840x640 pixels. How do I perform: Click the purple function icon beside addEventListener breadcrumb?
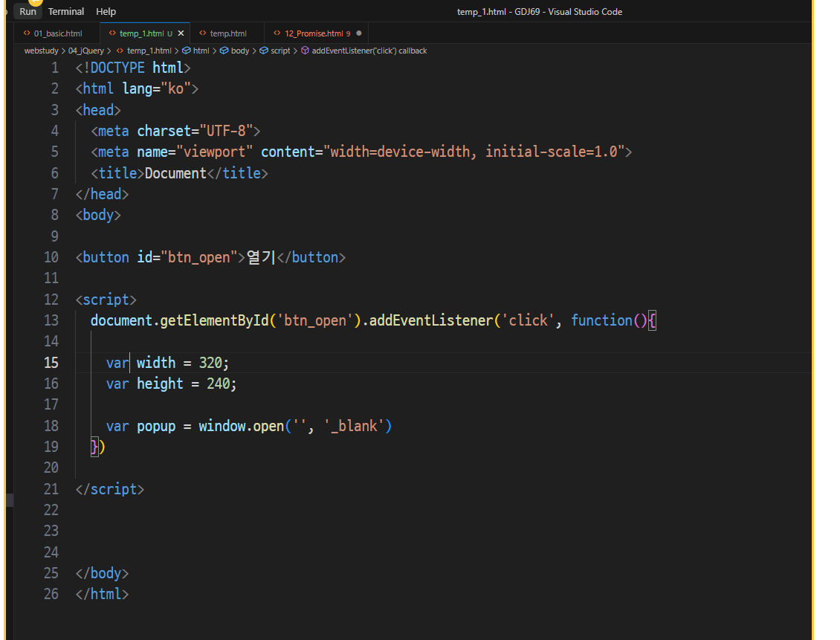305,51
